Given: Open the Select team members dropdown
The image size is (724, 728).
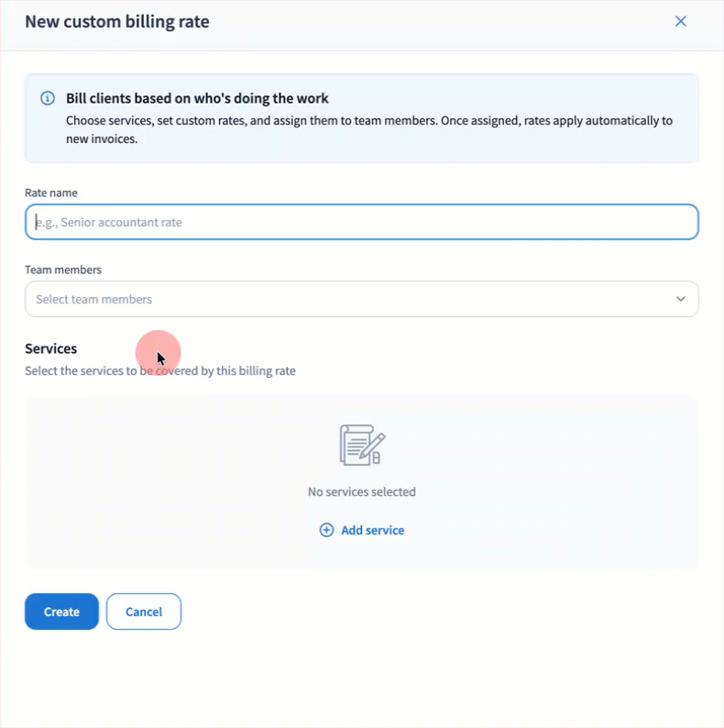Looking at the screenshot, I should tap(348, 299).
